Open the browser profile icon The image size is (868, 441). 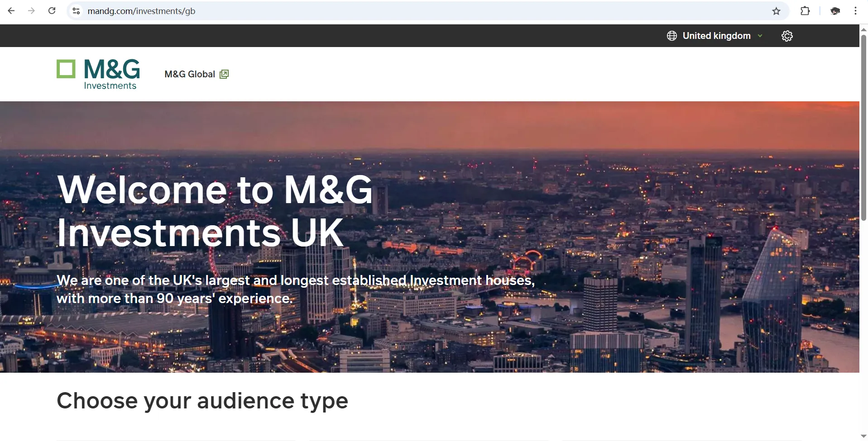pos(835,11)
